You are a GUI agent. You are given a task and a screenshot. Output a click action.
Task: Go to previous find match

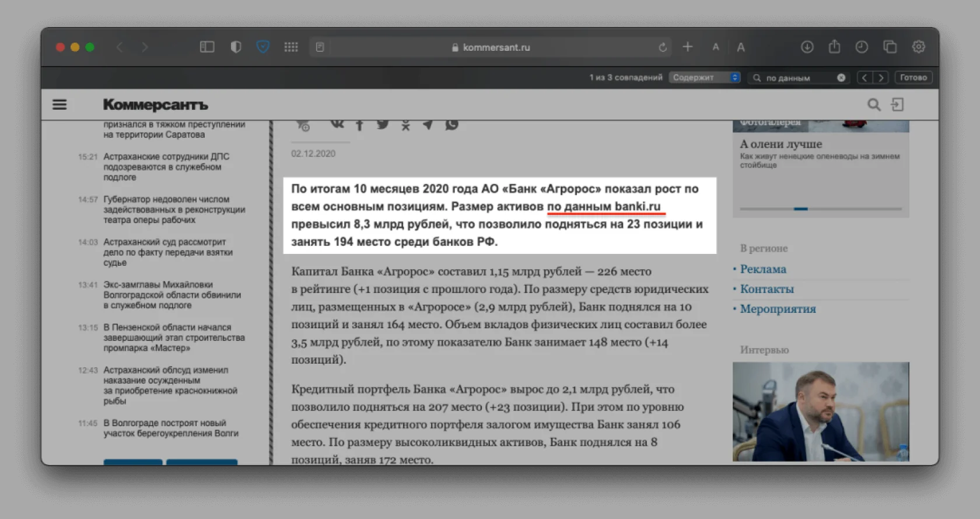coord(864,78)
